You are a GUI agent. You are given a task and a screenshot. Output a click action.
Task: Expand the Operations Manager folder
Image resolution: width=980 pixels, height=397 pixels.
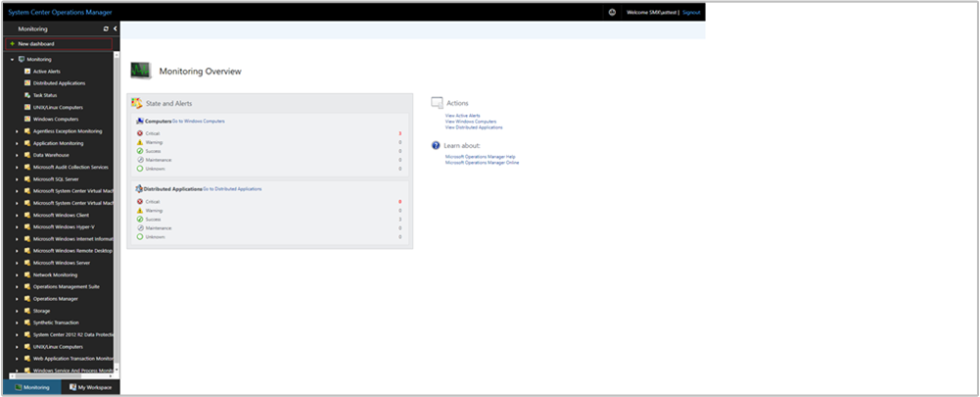(x=17, y=298)
